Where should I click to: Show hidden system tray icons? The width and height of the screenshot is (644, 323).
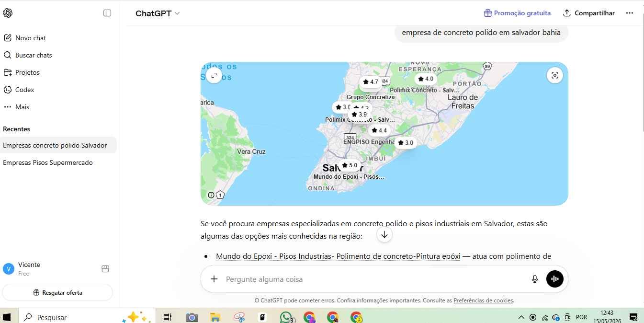pos(521,317)
